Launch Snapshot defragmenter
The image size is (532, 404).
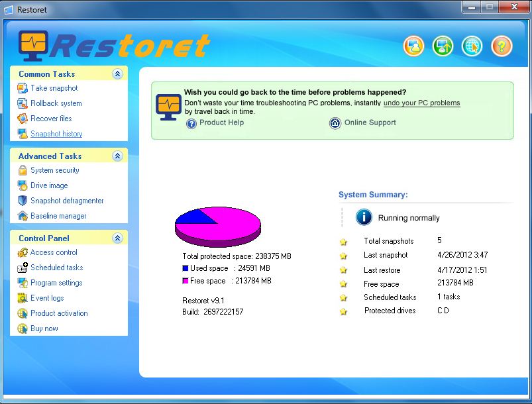tap(67, 201)
